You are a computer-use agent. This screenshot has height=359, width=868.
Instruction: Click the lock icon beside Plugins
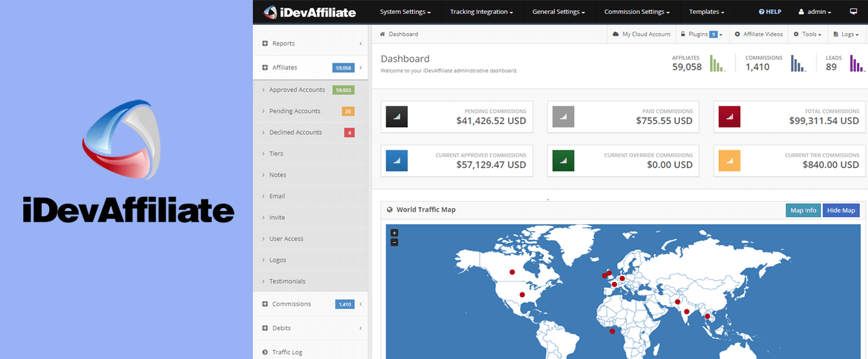683,34
